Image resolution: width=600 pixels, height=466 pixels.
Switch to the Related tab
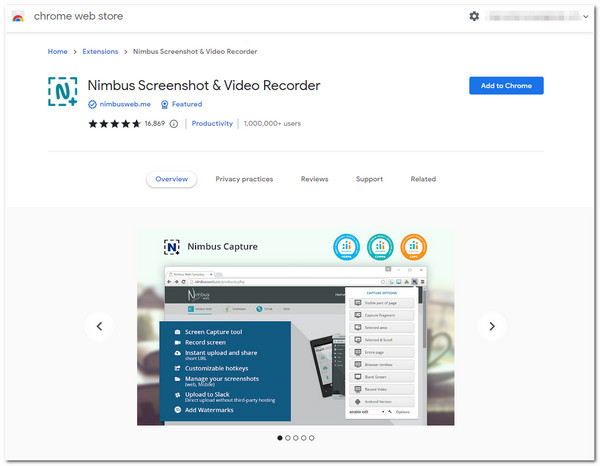pos(423,179)
